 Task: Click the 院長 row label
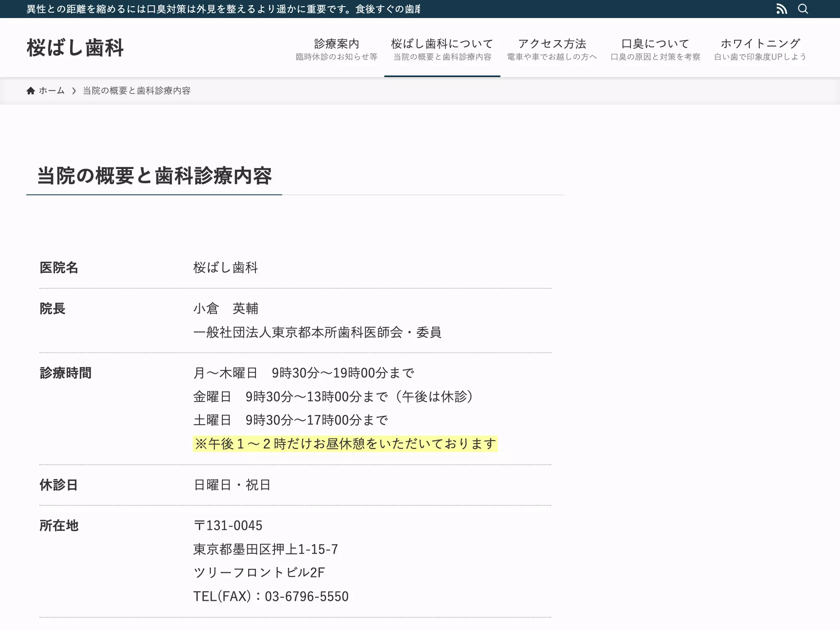(52, 308)
